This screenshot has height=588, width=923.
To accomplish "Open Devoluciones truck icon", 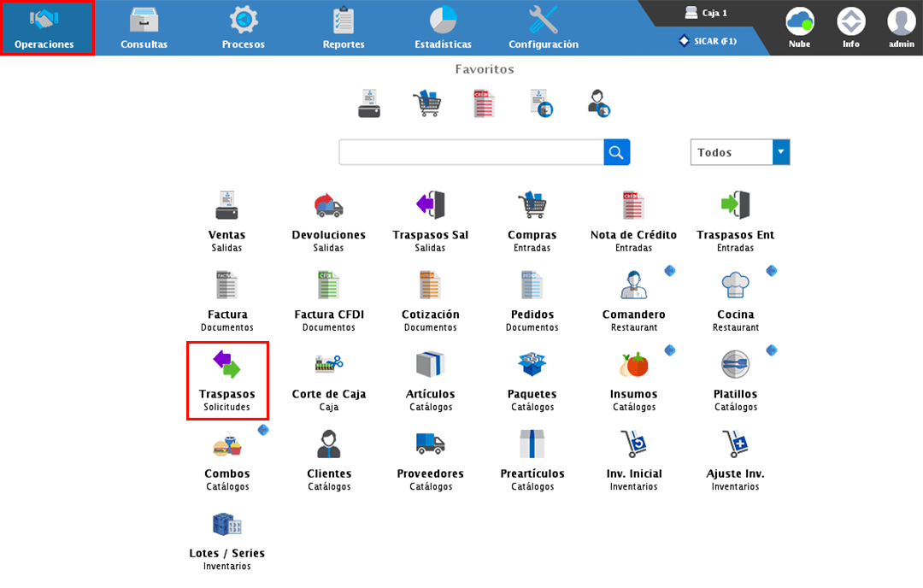I will click(328, 206).
